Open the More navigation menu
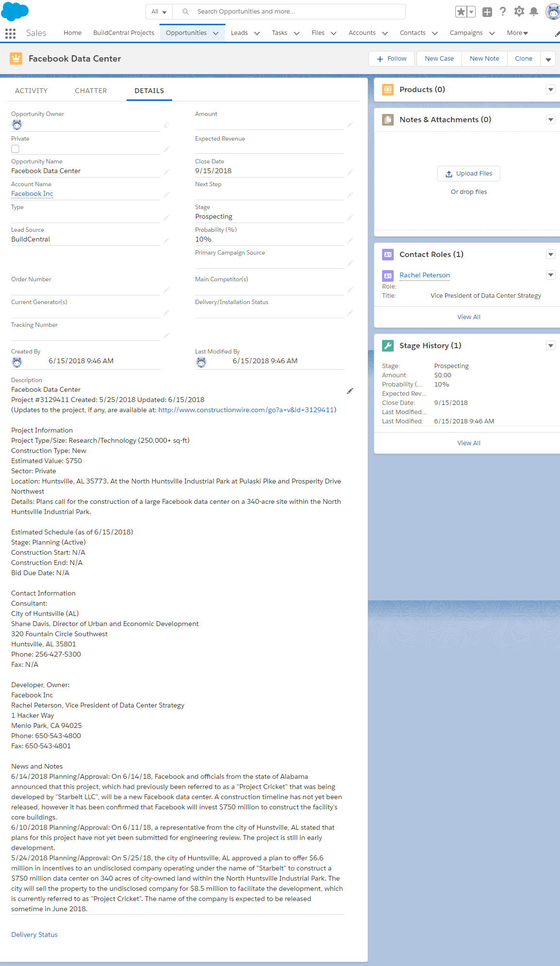560x966 pixels. (x=517, y=33)
